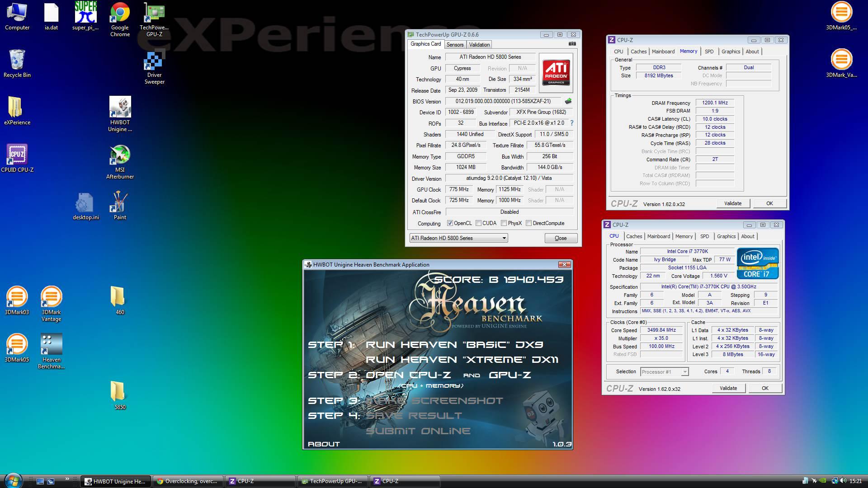The height and width of the screenshot is (488, 868).
Task: Click Save Result in Heaven app
Action: 414,416
